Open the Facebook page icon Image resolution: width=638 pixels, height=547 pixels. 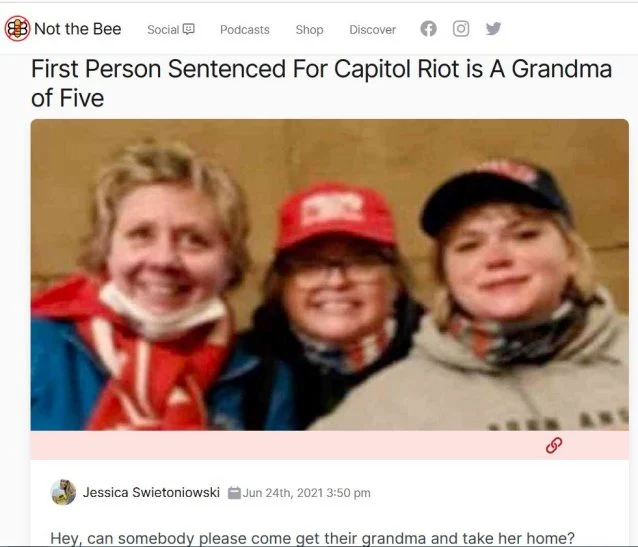tap(428, 28)
